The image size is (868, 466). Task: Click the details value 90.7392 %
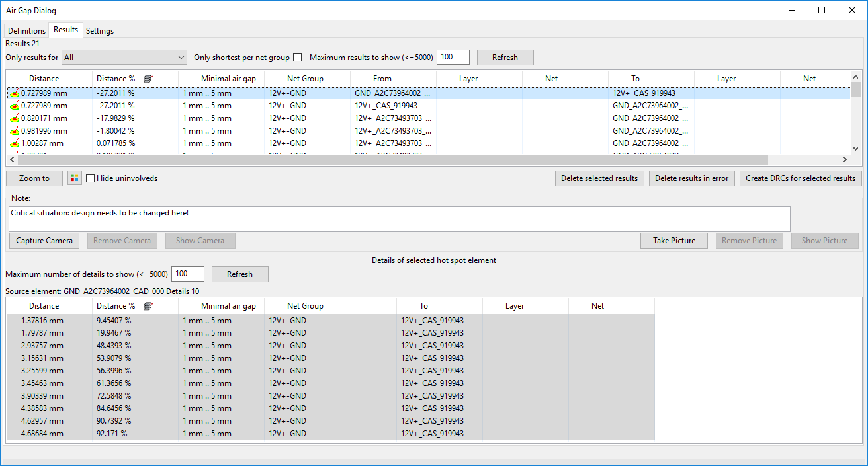tap(114, 421)
